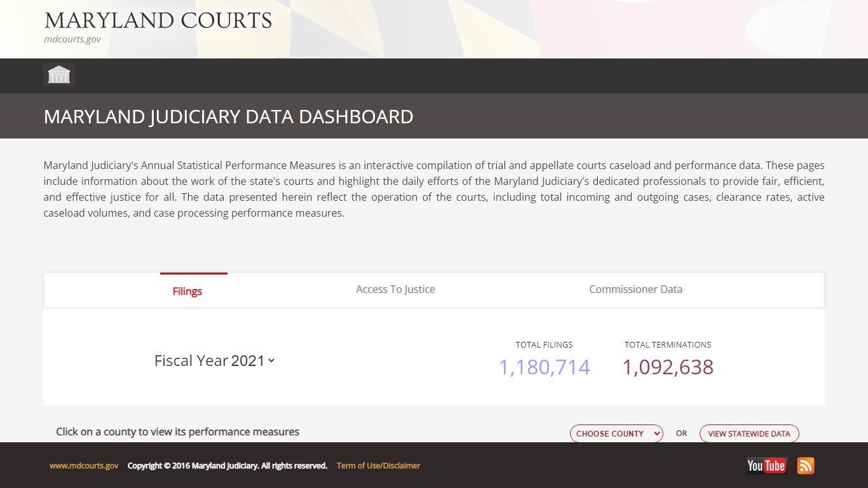Screen dimensions: 868x488
Task: Click the Maryland Judiciary Data Dashboard title
Action: (x=229, y=116)
